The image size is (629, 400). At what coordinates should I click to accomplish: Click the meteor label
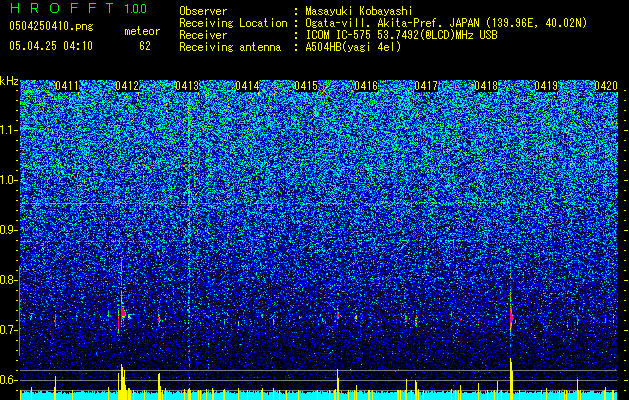pyautogui.click(x=142, y=31)
